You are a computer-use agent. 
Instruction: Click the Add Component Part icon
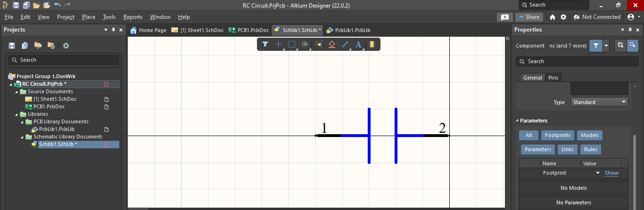[372, 44]
